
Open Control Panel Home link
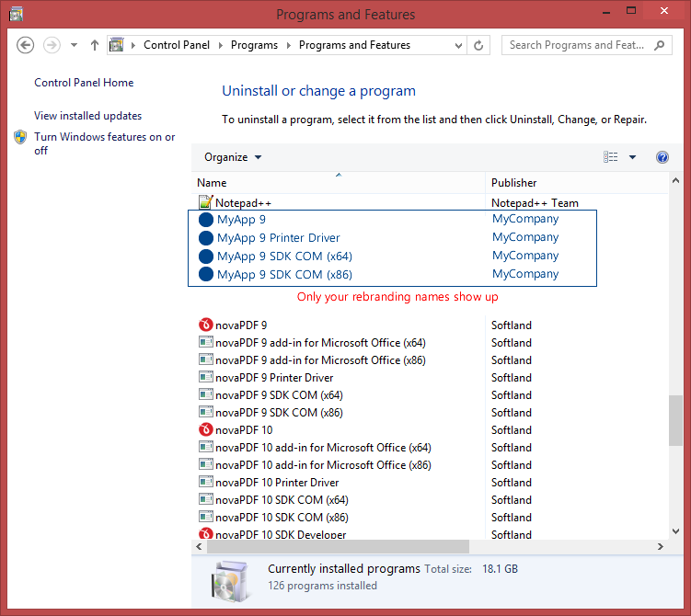click(x=84, y=83)
